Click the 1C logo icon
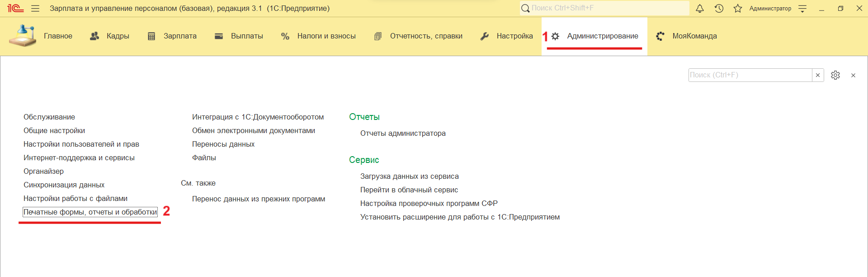This screenshot has height=277, width=868. click(15, 9)
